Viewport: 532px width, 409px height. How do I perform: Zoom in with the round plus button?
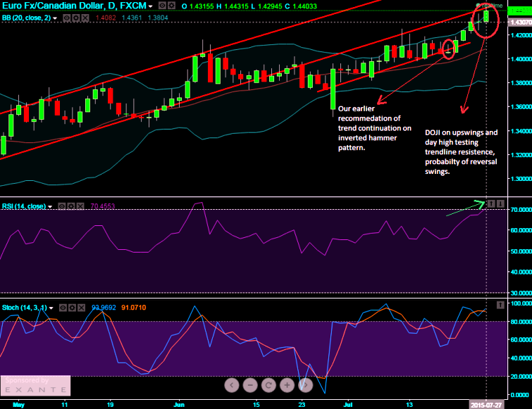[287, 385]
